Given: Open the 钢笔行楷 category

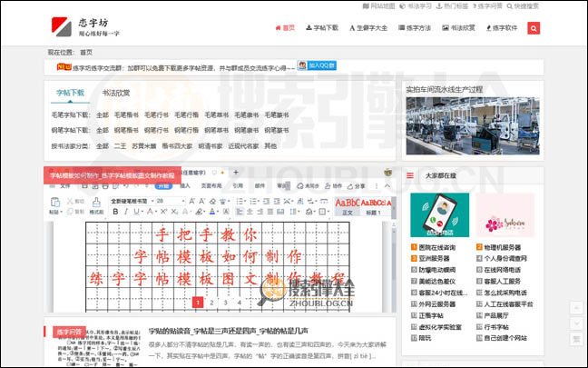Looking at the screenshot, I should pyautogui.click(x=186, y=130).
